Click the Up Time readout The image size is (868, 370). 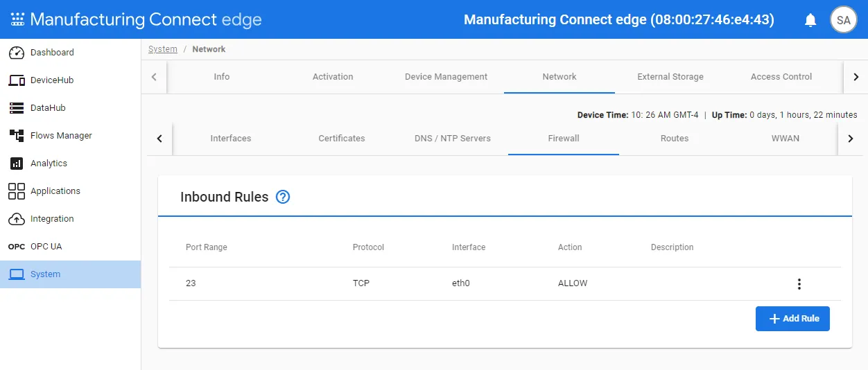pos(785,115)
